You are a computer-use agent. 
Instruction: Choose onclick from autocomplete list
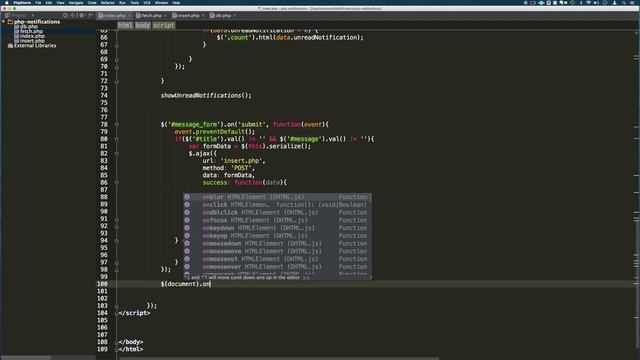pos(277,204)
